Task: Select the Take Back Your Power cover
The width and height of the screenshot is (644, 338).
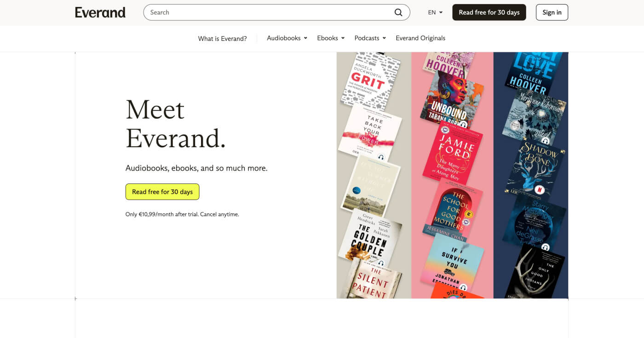Action: (370, 132)
